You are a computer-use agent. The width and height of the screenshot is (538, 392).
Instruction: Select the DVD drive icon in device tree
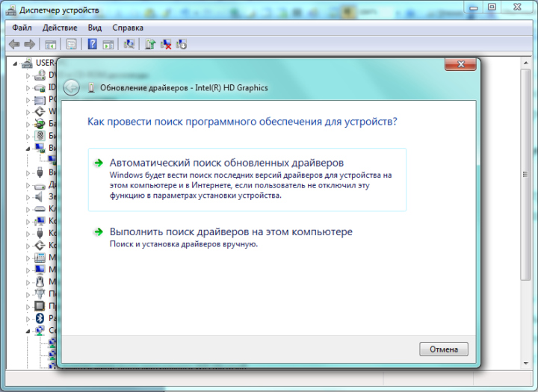click(40, 75)
